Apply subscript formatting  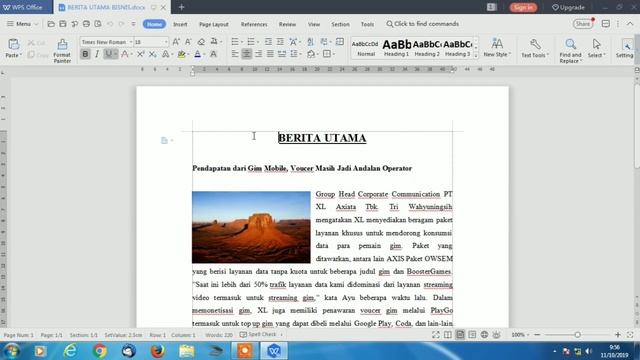click(152, 54)
